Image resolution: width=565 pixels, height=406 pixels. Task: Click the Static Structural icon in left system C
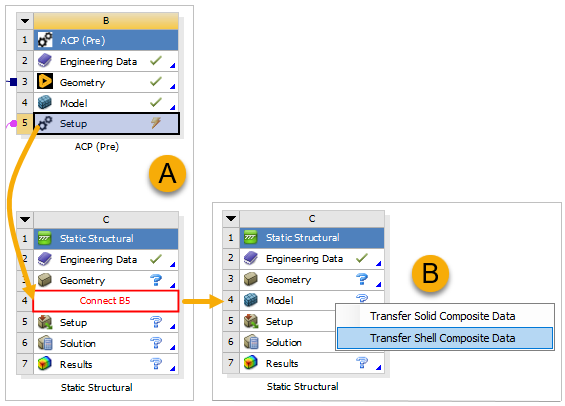(x=45, y=238)
